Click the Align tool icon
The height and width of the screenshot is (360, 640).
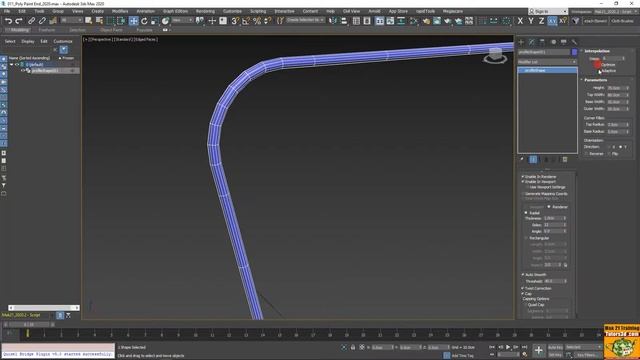344,21
